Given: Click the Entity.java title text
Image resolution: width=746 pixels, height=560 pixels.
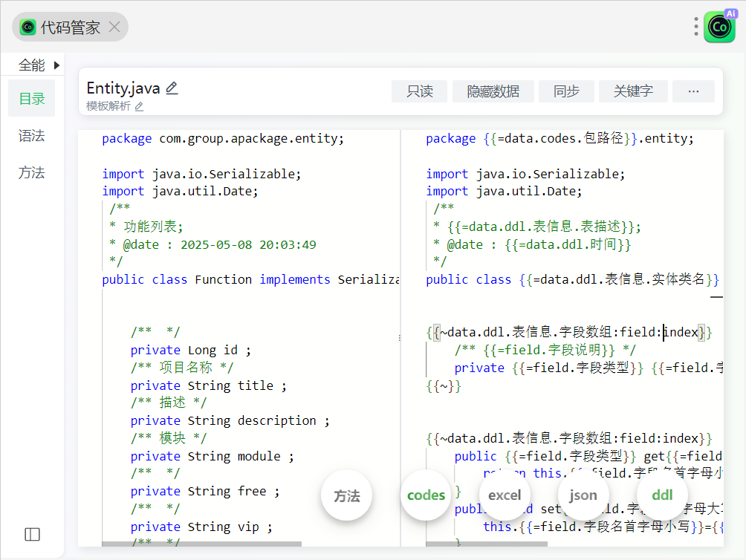Looking at the screenshot, I should [123, 88].
